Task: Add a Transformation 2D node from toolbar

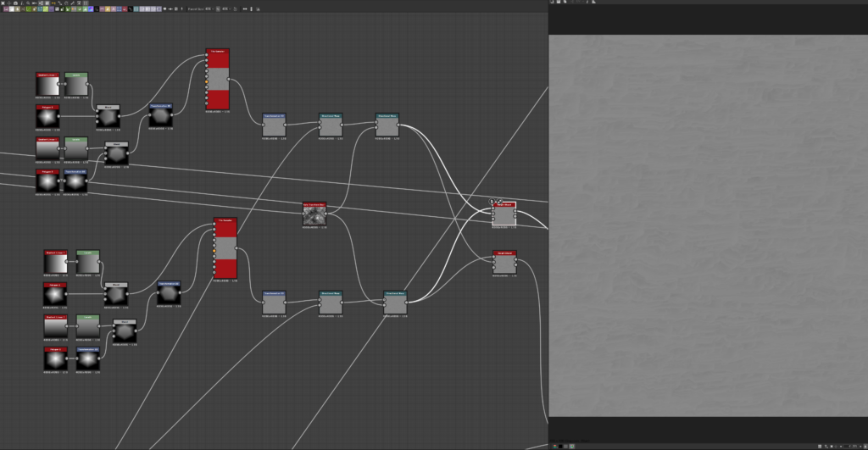Action: click(119, 8)
